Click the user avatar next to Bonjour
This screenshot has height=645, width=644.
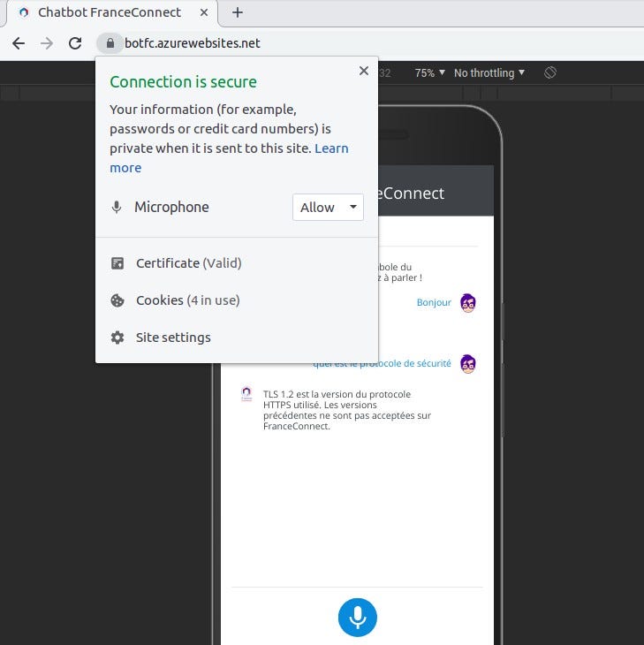click(468, 303)
